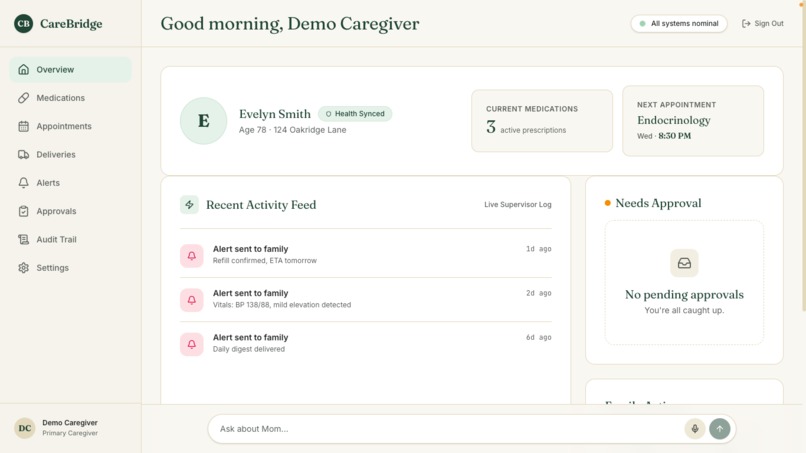Open the Live Supervisor Log link
Image resolution: width=806 pixels, height=453 pixels.
[518, 205]
